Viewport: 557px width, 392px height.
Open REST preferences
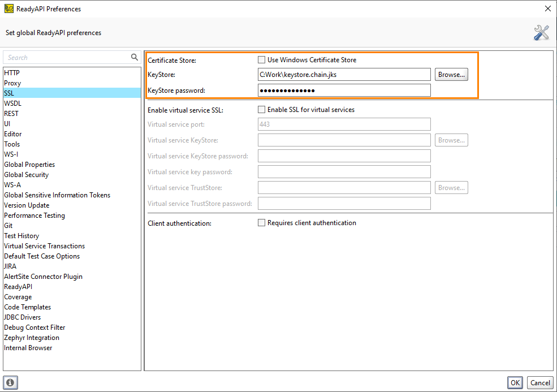pos(72,113)
